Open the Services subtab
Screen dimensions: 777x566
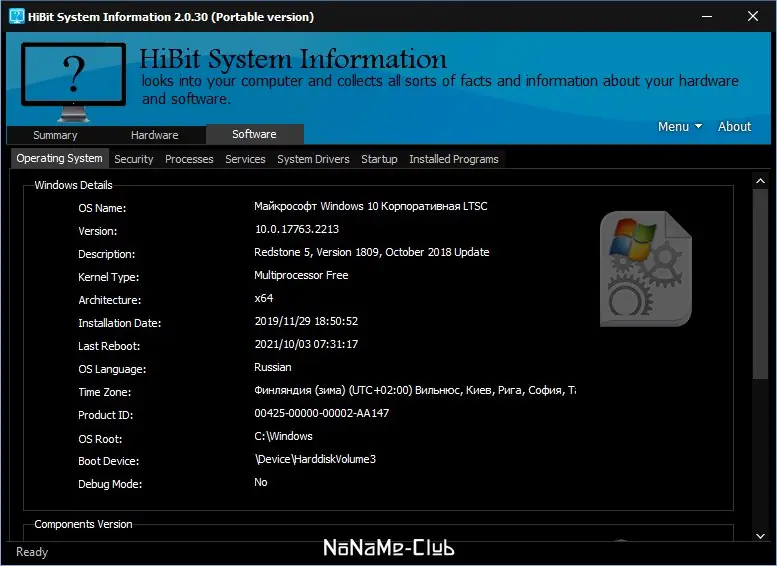click(245, 159)
